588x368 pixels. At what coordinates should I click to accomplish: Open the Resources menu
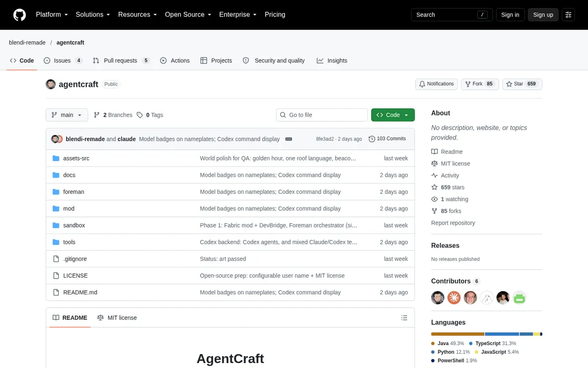(137, 15)
